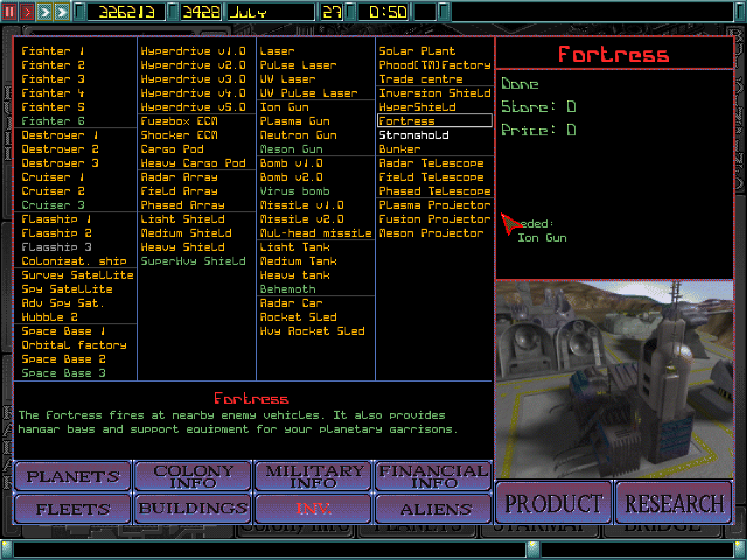Open the ALIENS screen
This screenshot has height=560, width=747.
coord(434,509)
